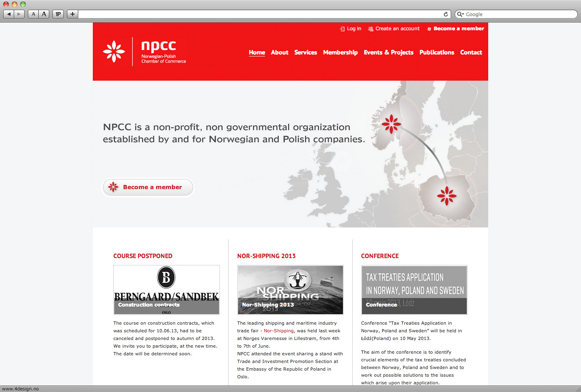Go back with the browser back arrow
Viewport: 581px width, 392px height.
pos(8,14)
